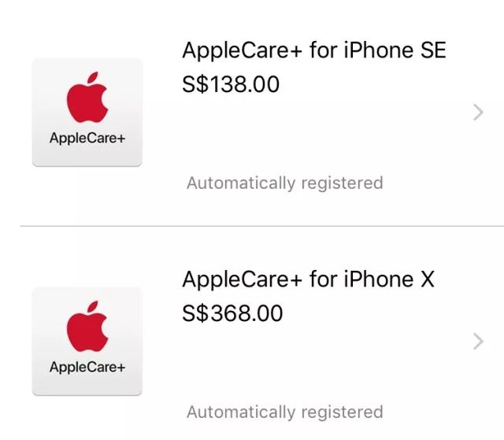Expand iPhone X plan using its chevron

[x=477, y=341]
